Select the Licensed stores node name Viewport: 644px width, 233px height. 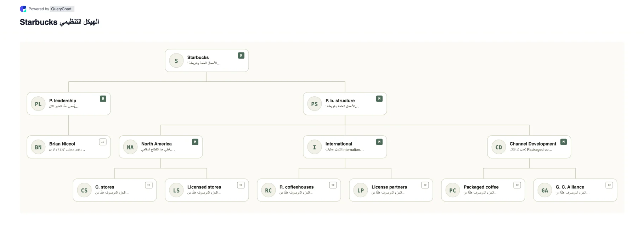204,187
